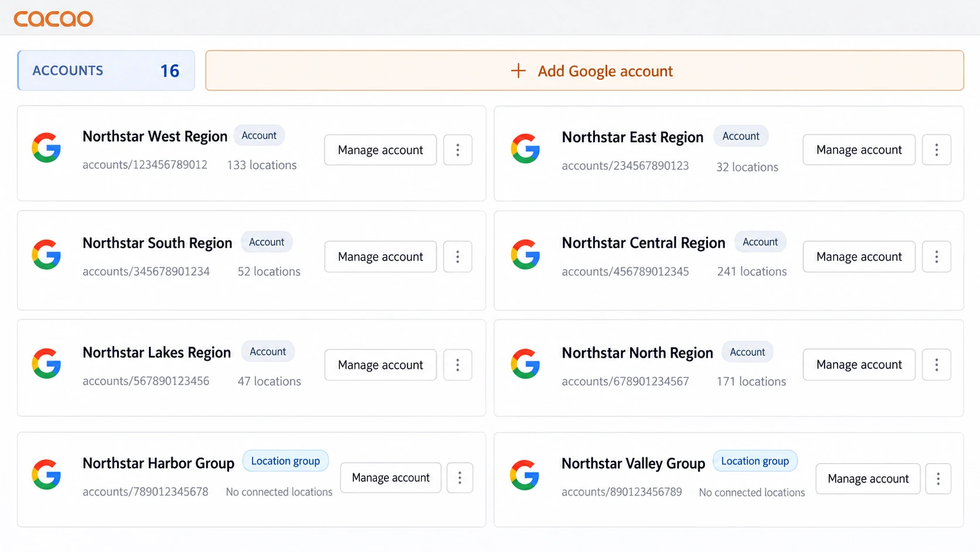
Task: Manage account for Northstar Central Region
Action: click(859, 257)
